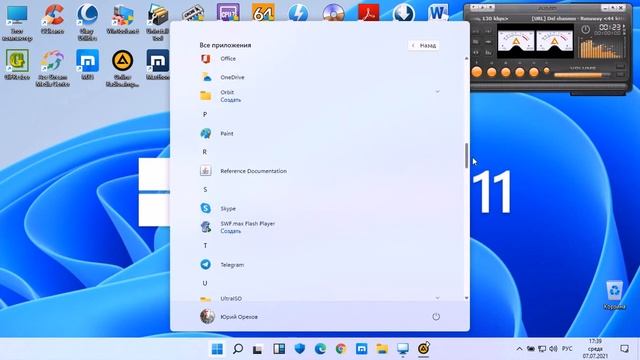Open Maxthon browser from the taskbar
This screenshot has width=640, height=360.
pos(362,349)
